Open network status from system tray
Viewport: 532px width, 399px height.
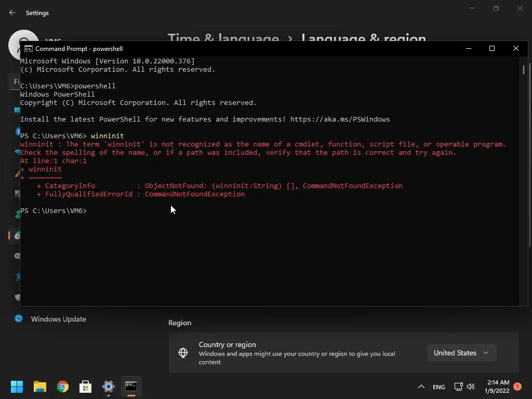click(458, 387)
